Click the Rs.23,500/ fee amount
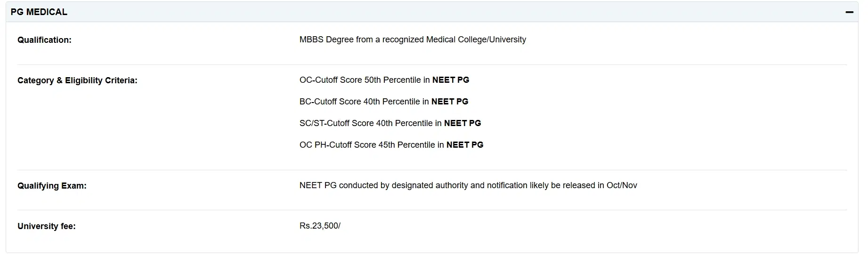This screenshot has width=868, height=254. click(320, 226)
